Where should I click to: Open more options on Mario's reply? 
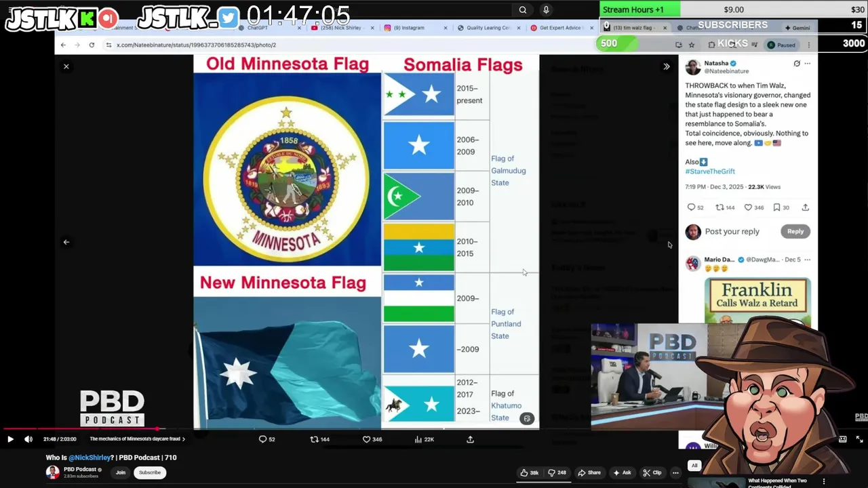click(807, 260)
